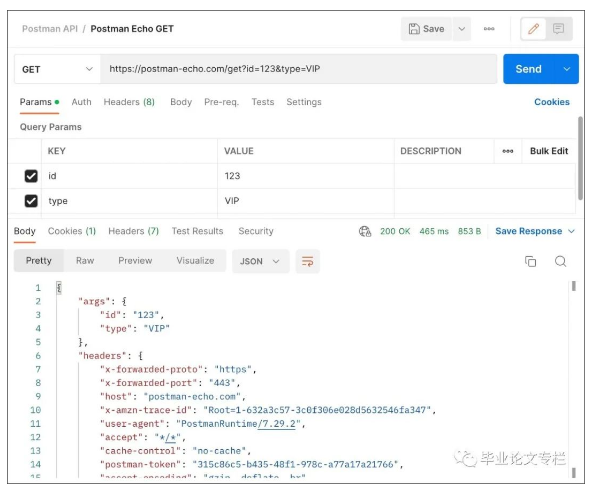Click the request URL input field
The image size is (592, 493).
point(298,69)
